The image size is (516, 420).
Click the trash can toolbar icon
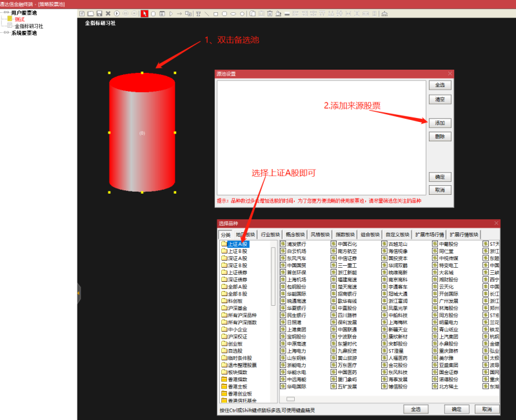tap(270, 14)
